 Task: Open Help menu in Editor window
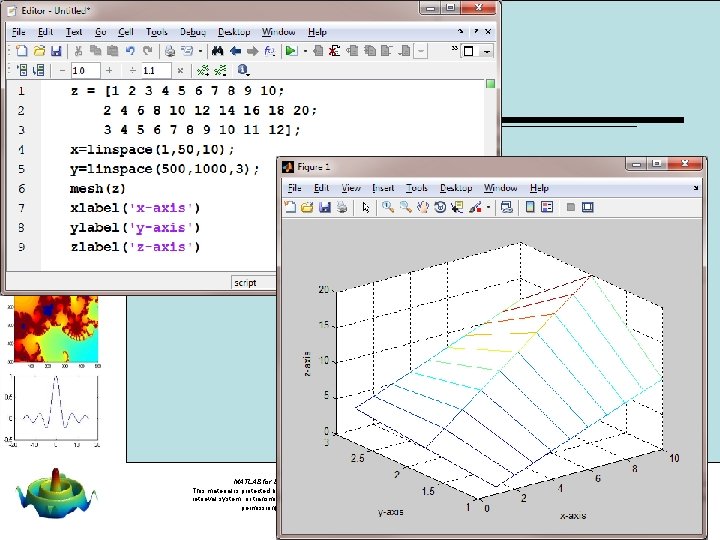(x=317, y=32)
